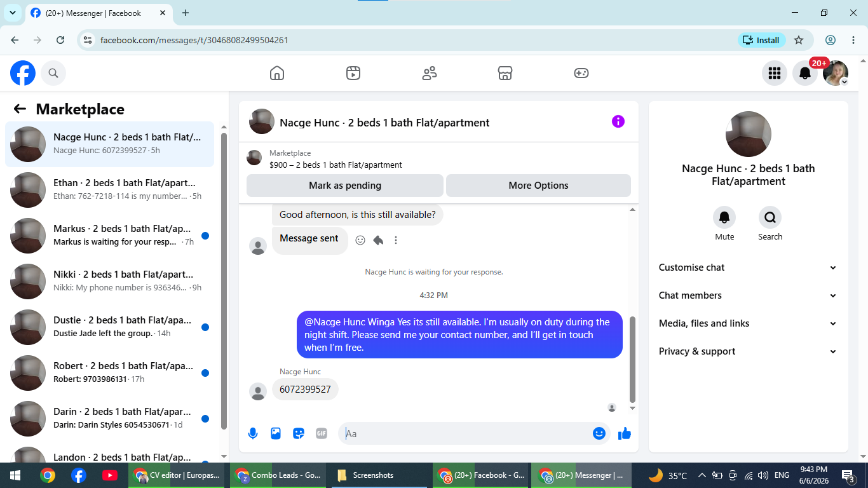The width and height of the screenshot is (868, 488).
Task: Open Robert's apartment conversation
Action: (109, 373)
